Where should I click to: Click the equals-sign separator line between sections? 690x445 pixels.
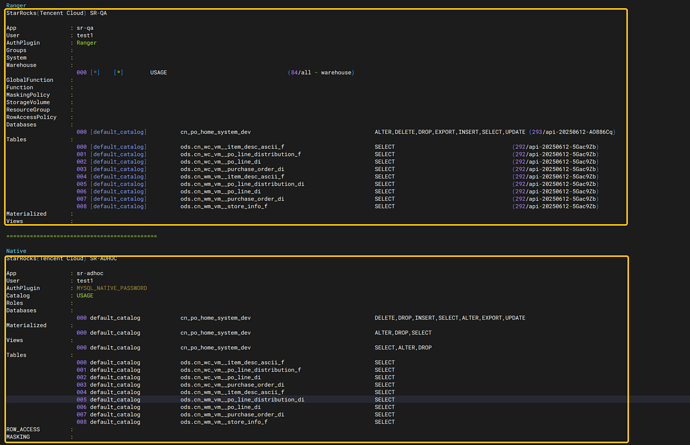[81, 236]
